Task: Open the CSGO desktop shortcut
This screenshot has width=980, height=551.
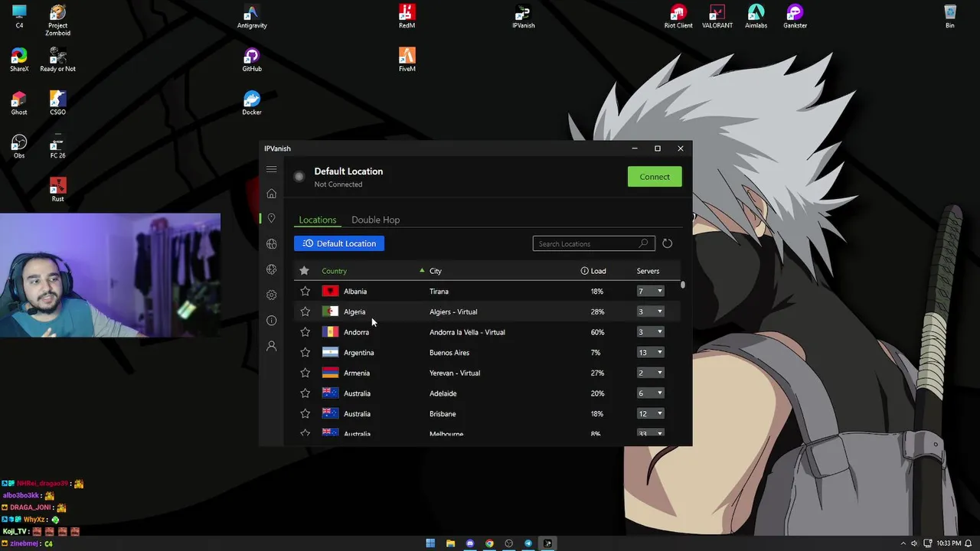Action: pyautogui.click(x=58, y=103)
